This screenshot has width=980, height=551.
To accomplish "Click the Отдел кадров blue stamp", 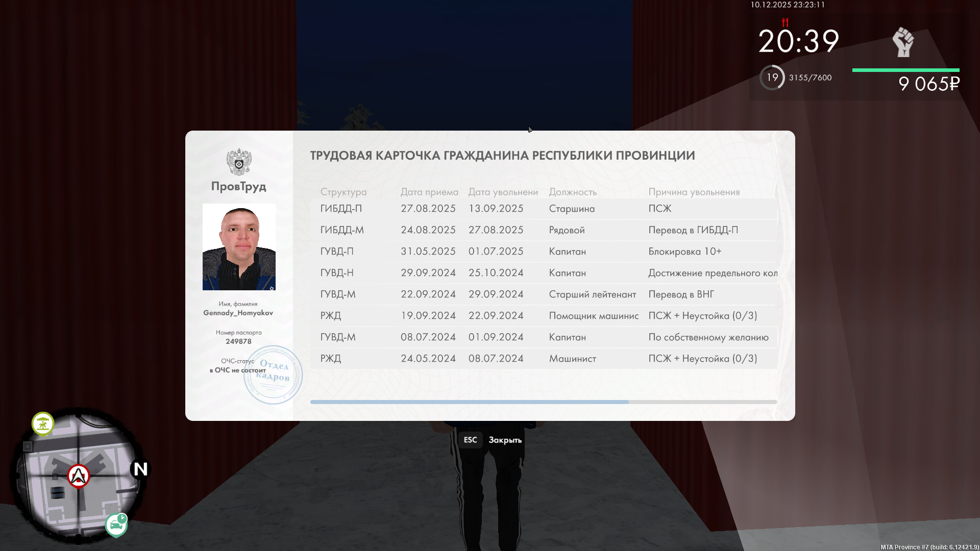I will click(274, 375).
